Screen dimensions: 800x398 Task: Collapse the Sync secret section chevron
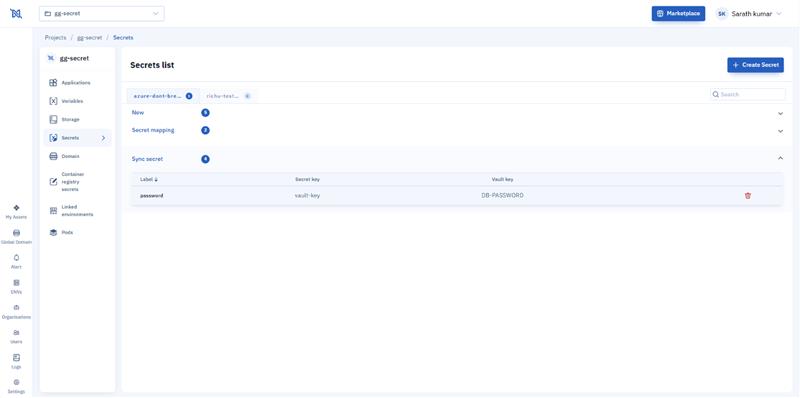[x=780, y=159]
